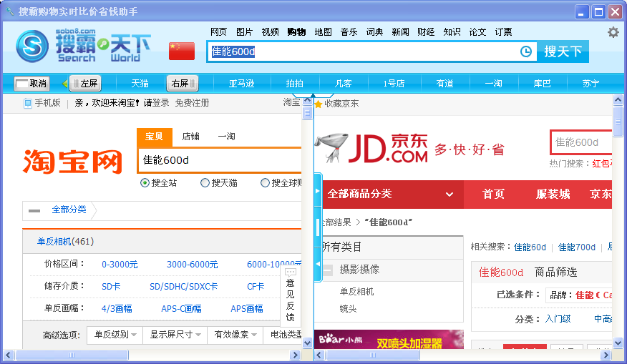Viewport: 627px width, 364px height.
Task: Open the 意见反馈 feedback widget
Action: [291, 295]
